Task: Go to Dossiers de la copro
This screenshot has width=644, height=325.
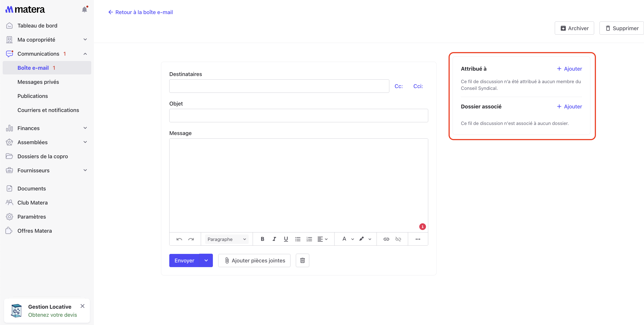Action: click(x=42, y=156)
